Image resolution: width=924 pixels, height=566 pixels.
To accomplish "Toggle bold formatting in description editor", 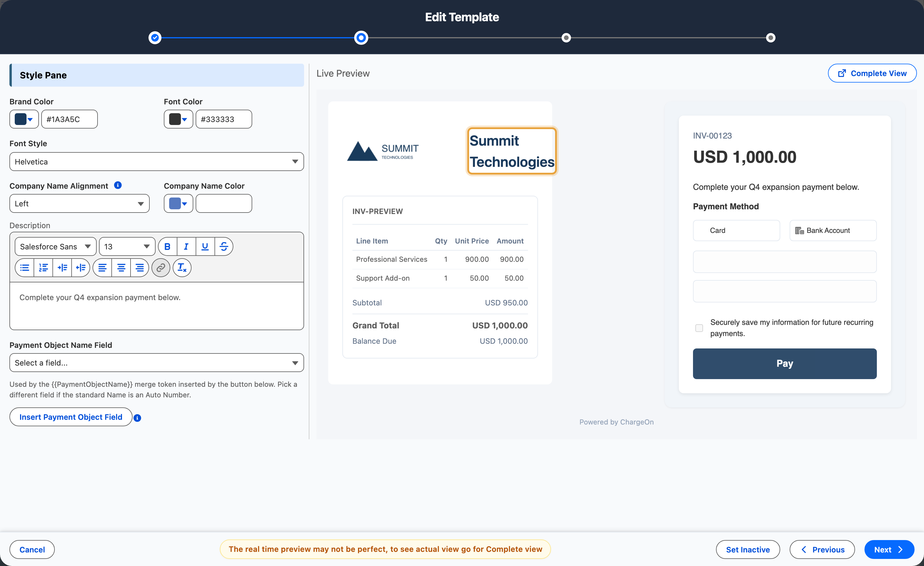I will (168, 246).
